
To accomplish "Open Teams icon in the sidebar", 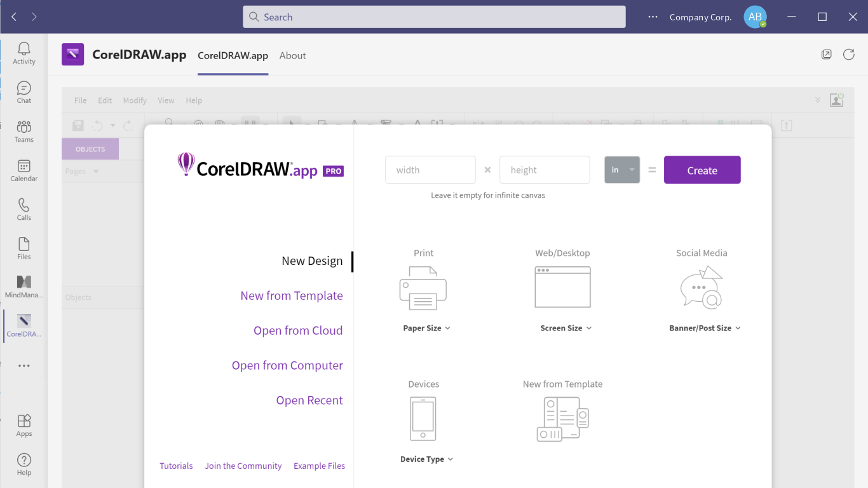I will pos(24,131).
